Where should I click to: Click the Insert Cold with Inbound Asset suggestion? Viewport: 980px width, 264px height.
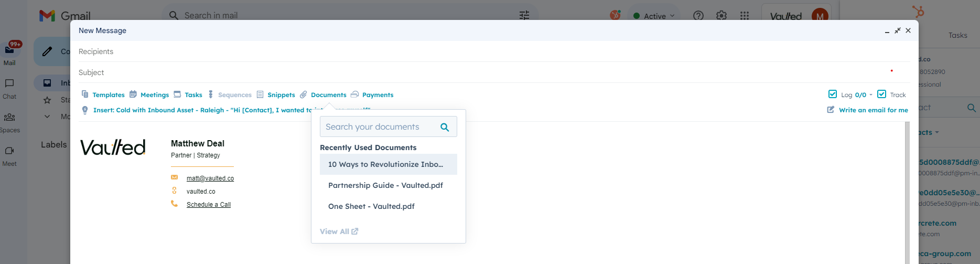[x=232, y=110]
